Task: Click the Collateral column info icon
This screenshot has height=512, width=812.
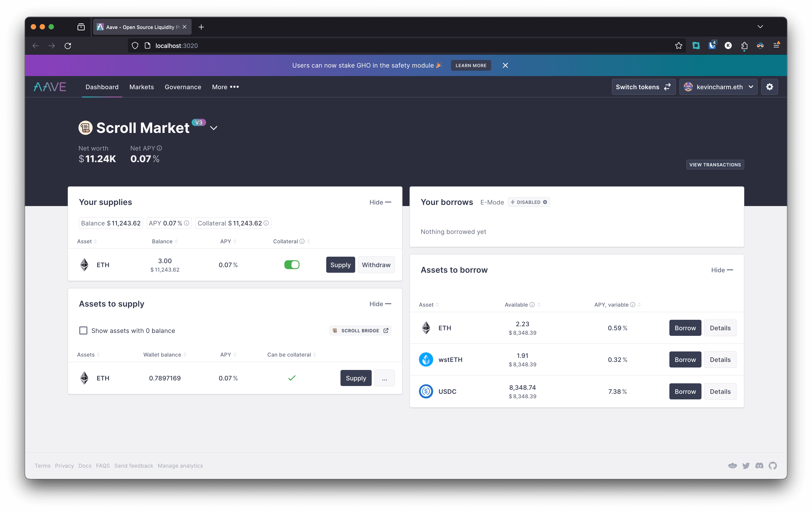Action: [x=302, y=241]
